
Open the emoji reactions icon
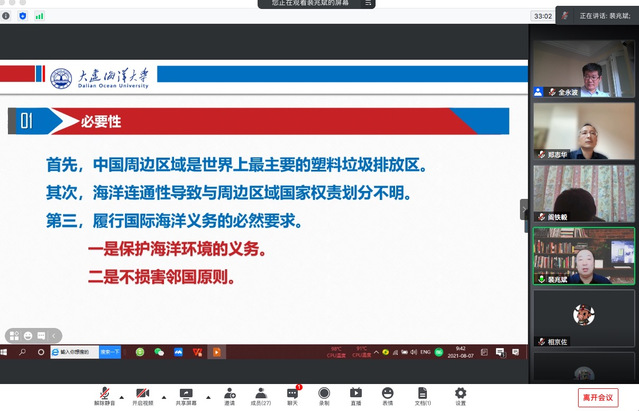(x=387, y=392)
